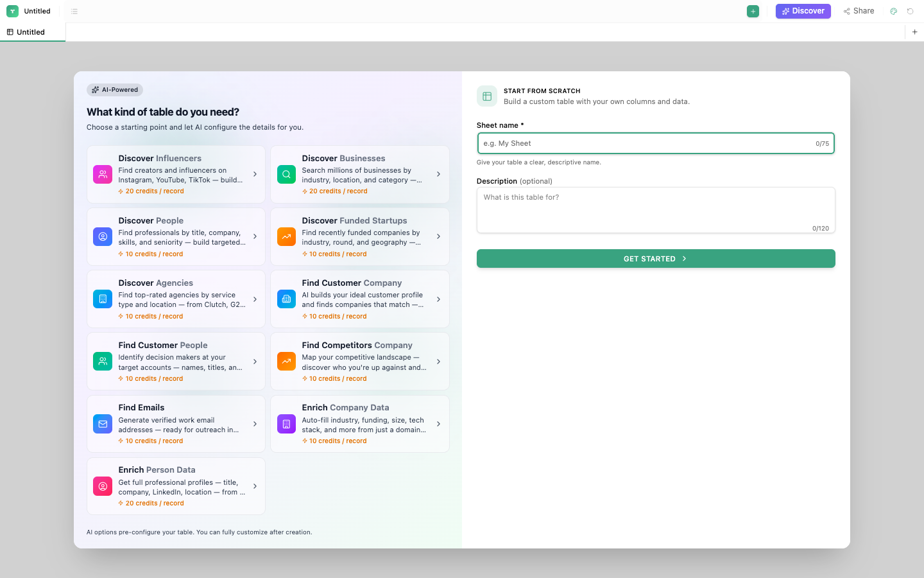The width and height of the screenshot is (924, 578).
Task: Select the Enrich Person Data title
Action: [157, 469]
